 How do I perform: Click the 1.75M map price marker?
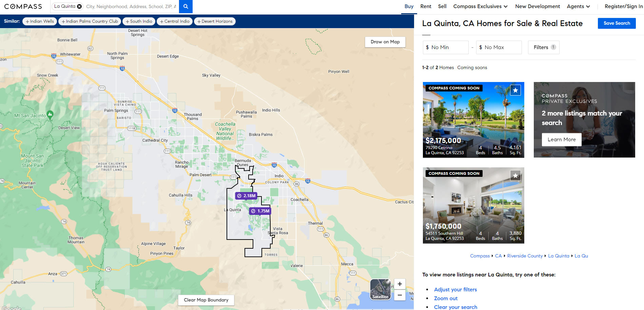point(260,211)
